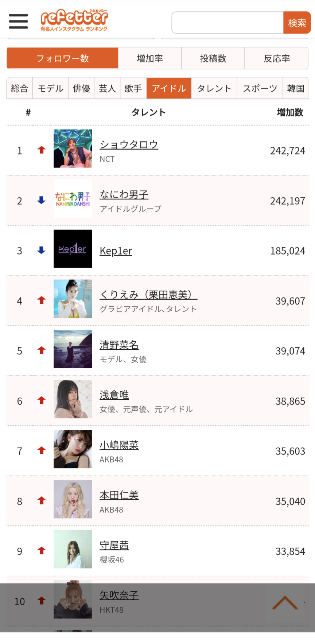This screenshot has height=644, width=315.
Task: Switch to the 増加率 tab
Action: 149,58
